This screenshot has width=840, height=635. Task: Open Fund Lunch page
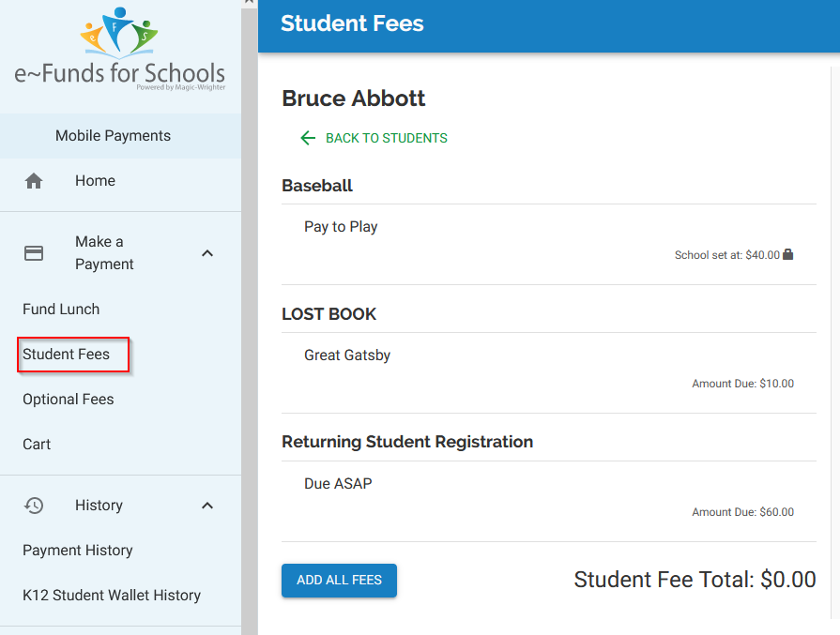pos(61,310)
